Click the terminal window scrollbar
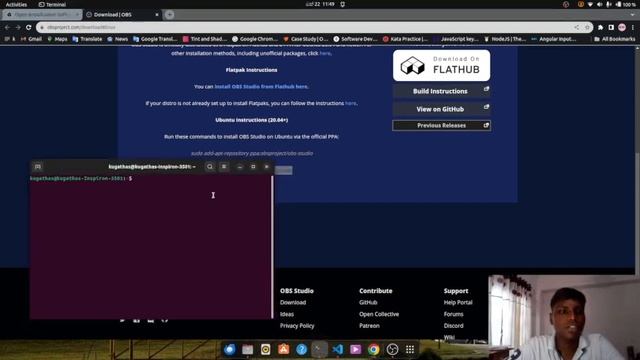 tap(272, 247)
